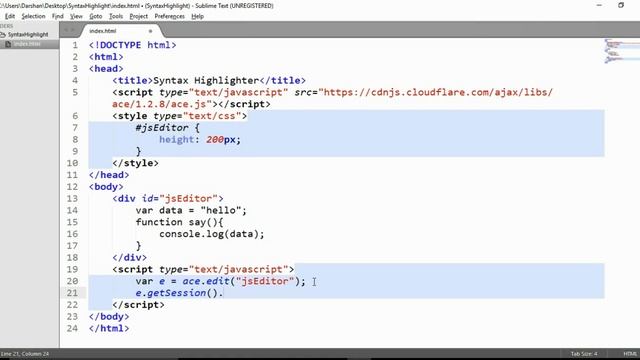Image resolution: width=640 pixels, height=360 pixels.
Task: Click line number 6 in gutter
Action: pos(75,116)
